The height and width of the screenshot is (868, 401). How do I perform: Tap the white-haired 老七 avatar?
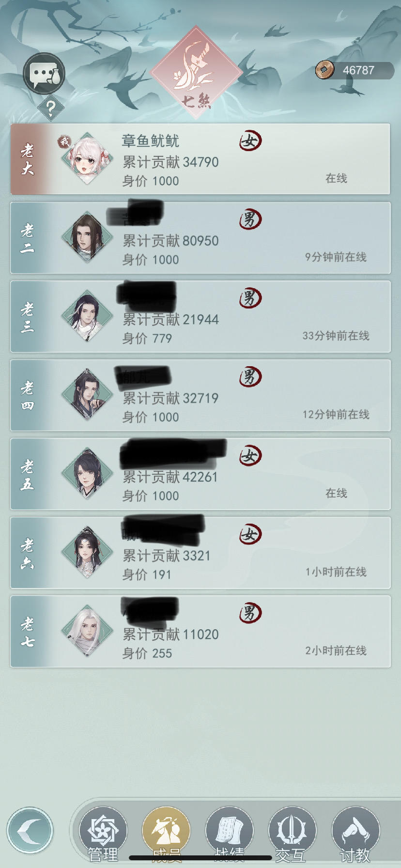point(87,631)
